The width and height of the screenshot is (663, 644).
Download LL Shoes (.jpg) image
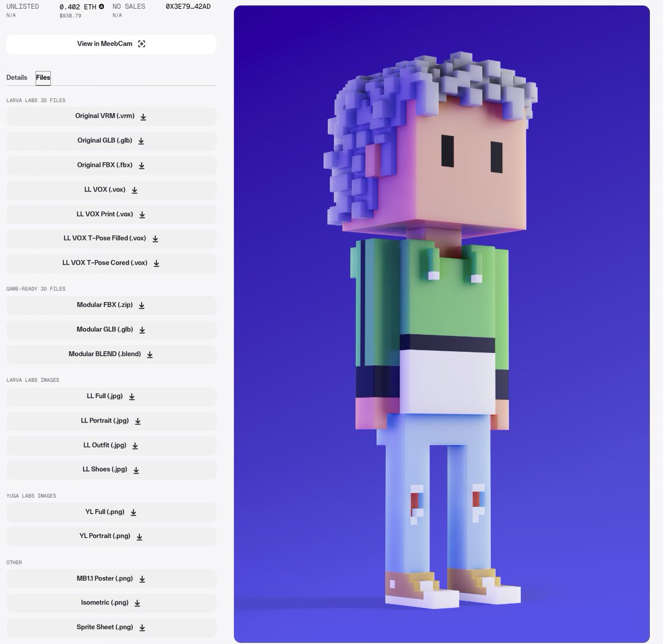pyautogui.click(x=111, y=469)
